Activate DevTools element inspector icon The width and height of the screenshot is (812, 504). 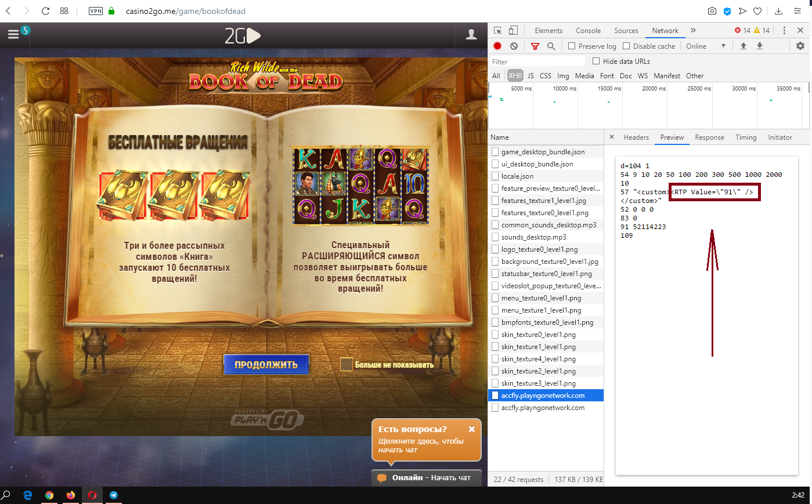498,30
